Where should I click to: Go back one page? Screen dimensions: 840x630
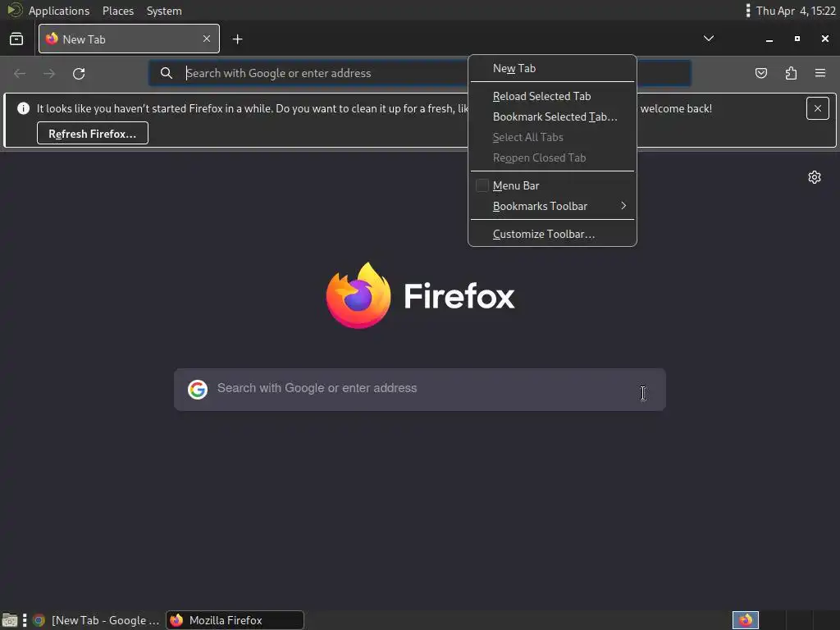20,73
